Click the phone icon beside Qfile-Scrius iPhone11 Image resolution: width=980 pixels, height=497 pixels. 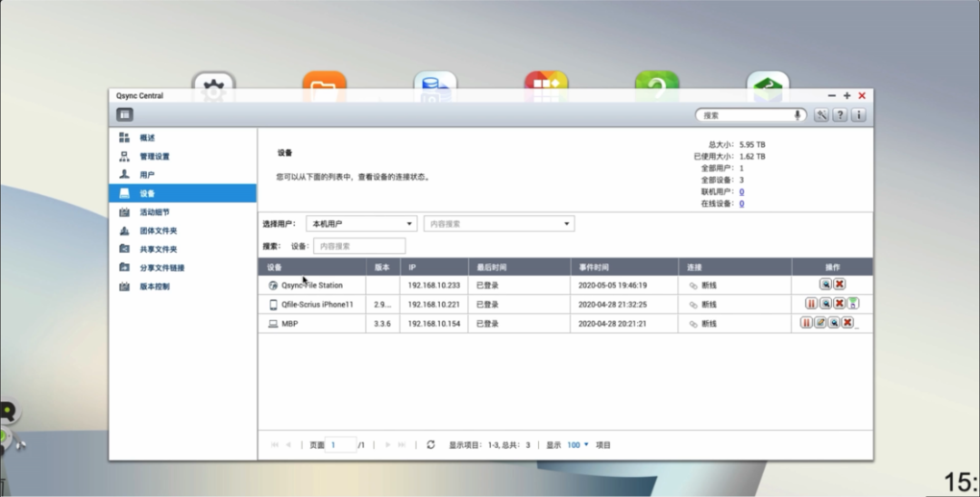[x=273, y=304]
